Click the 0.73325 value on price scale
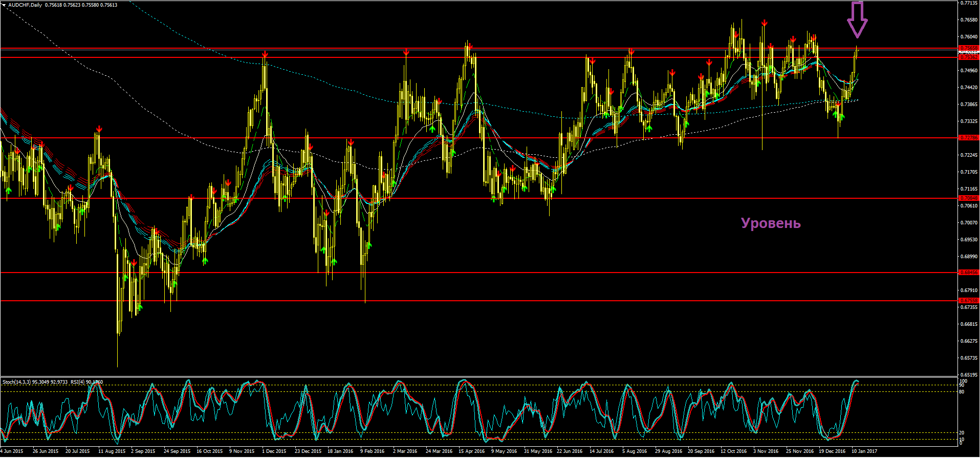The height and width of the screenshot is (458, 980). point(970,121)
